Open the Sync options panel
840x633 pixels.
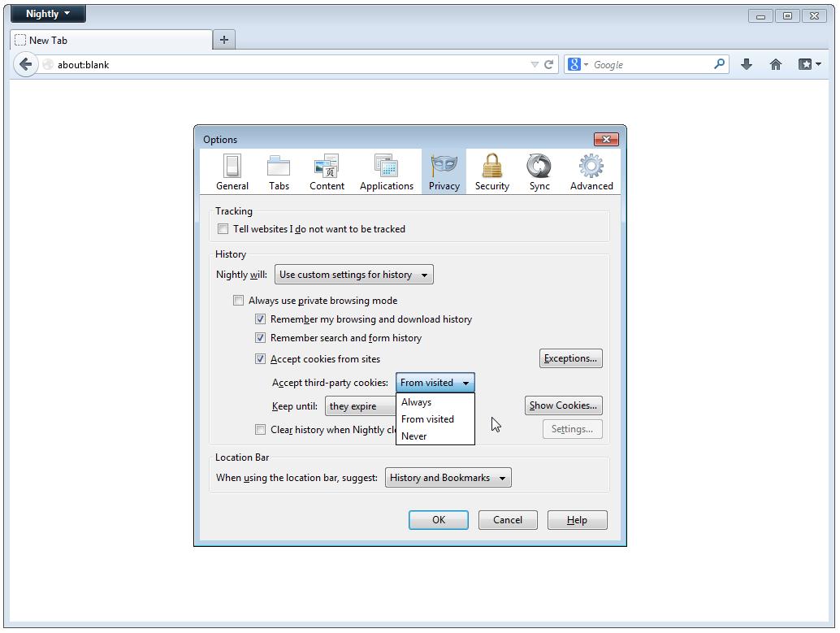point(539,172)
